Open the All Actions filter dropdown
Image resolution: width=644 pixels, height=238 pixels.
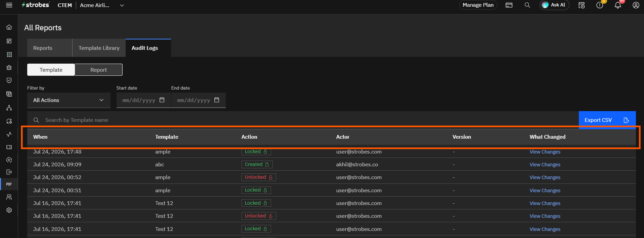click(69, 100)
